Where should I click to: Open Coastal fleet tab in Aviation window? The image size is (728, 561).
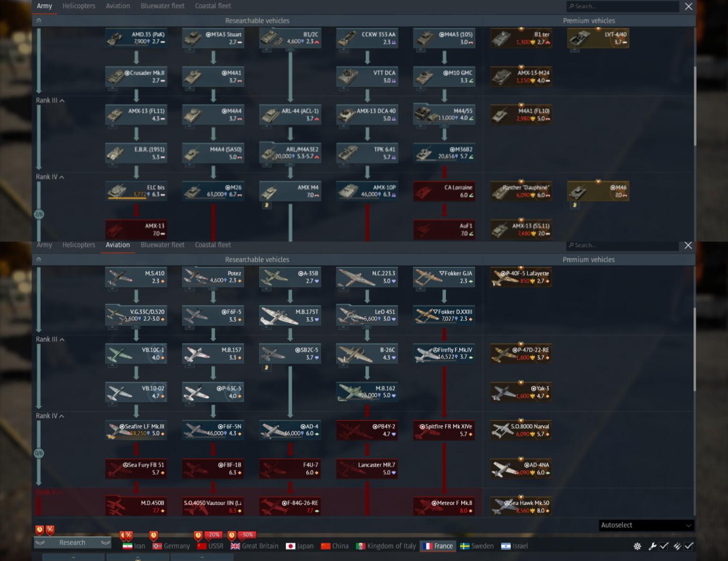pos(213,245)
